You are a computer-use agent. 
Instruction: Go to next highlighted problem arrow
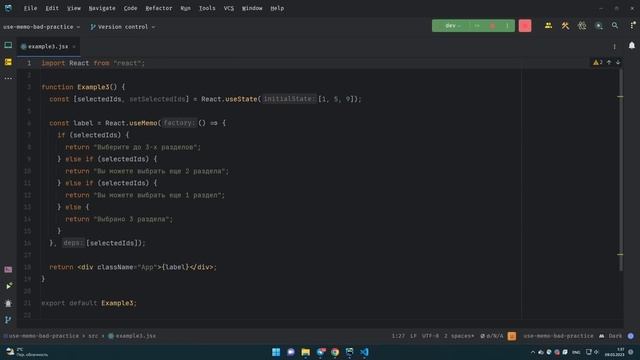pyautogui.click(x=618, y=62)
